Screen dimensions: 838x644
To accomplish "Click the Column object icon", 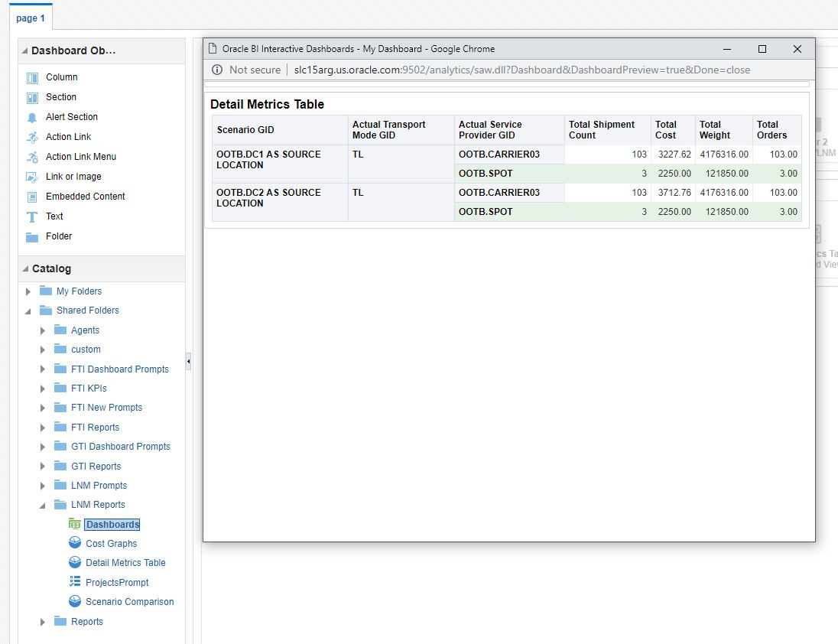I will 32,77.
